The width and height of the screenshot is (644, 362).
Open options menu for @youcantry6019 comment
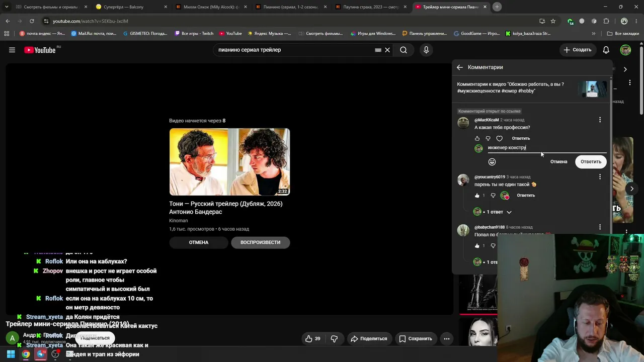coord(600,177)
